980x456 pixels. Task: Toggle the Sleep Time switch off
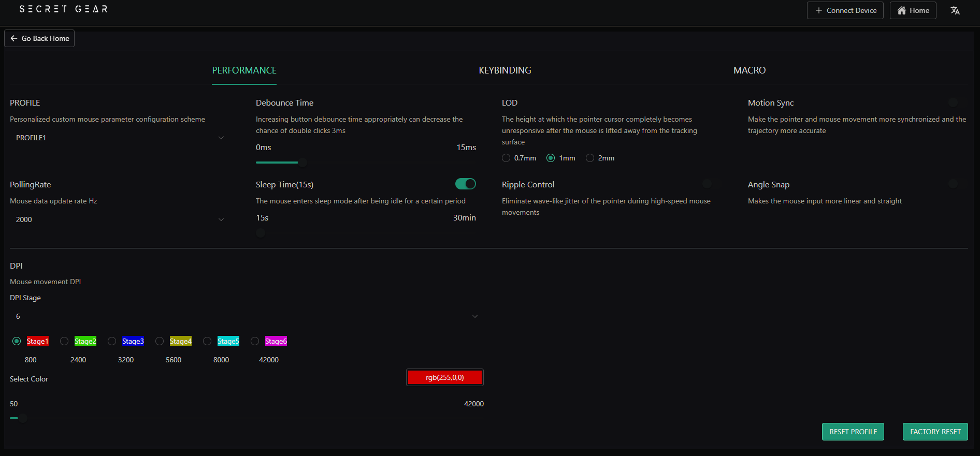465,184
